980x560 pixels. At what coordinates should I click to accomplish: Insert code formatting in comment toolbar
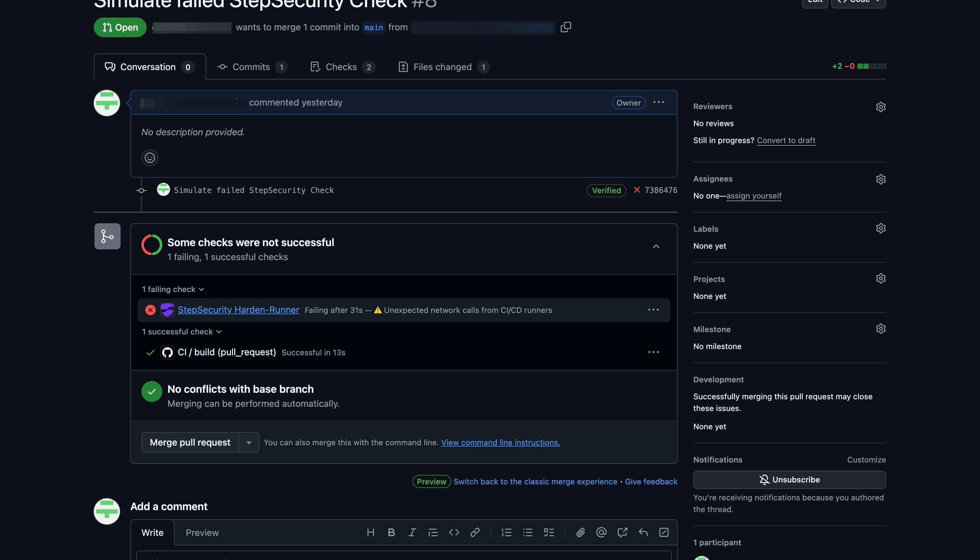coord(454,532)
